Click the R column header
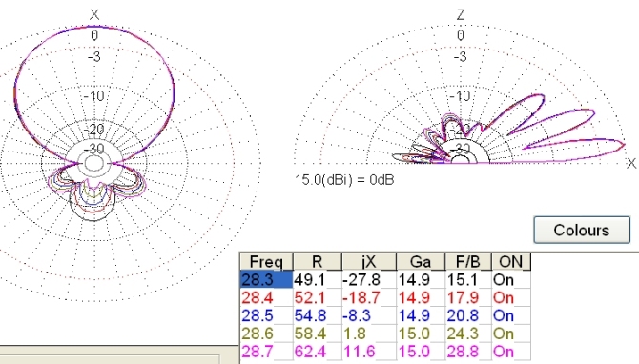639x364 pixels. [x=317, y=261]
